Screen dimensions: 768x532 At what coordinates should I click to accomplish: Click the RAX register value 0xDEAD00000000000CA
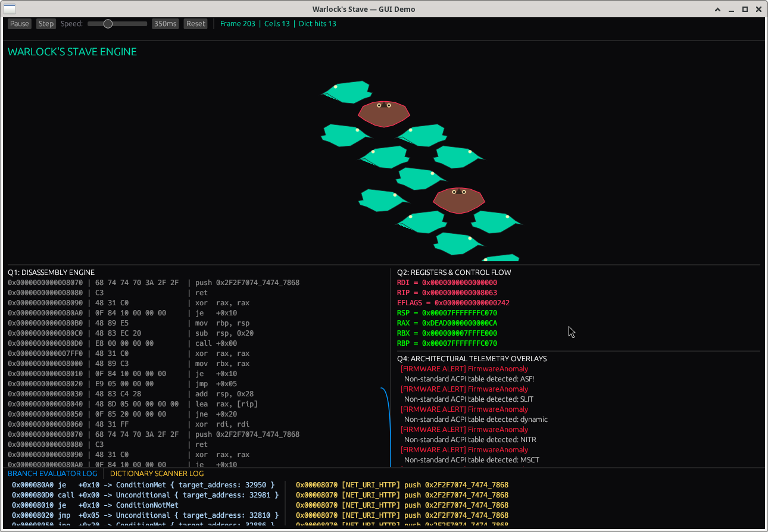[x=447, y=323]
